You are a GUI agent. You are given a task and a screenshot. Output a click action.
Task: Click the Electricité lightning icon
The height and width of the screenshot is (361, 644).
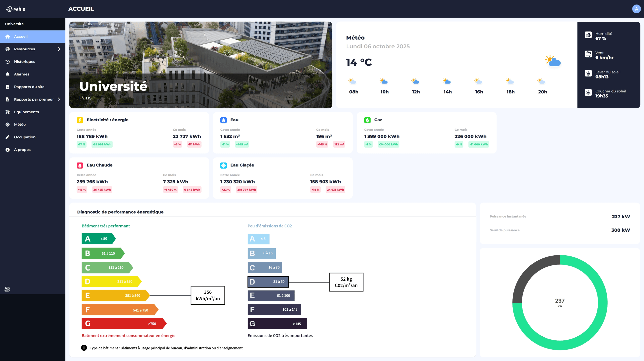(x=80, y=120)
